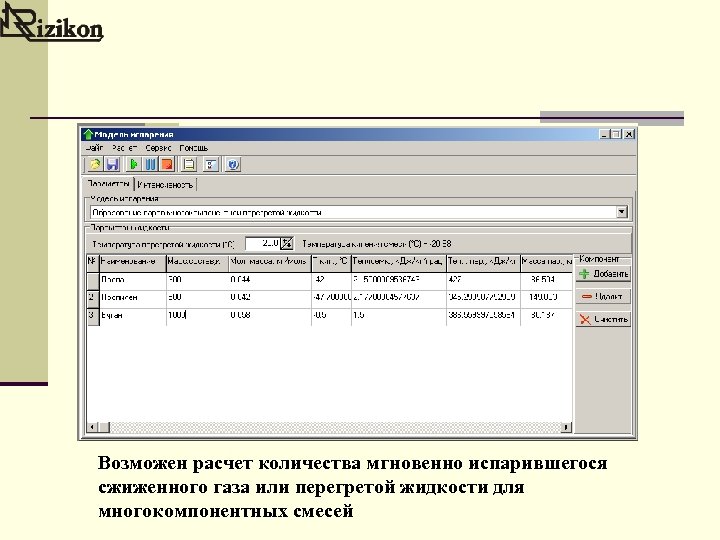The height and width of the screenshot is (540, 720).
Task: Click the vapor mass column header
Action: coord(546,263)
